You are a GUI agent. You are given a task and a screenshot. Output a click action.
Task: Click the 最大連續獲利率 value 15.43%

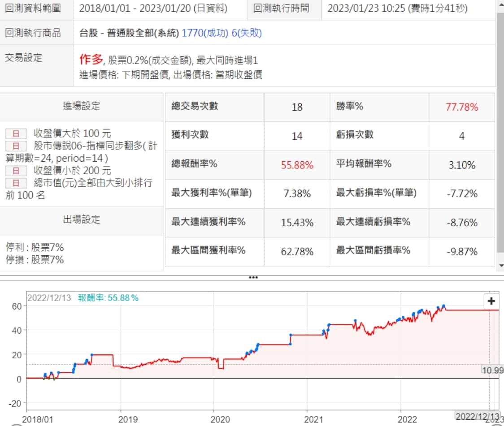[297, 223]
